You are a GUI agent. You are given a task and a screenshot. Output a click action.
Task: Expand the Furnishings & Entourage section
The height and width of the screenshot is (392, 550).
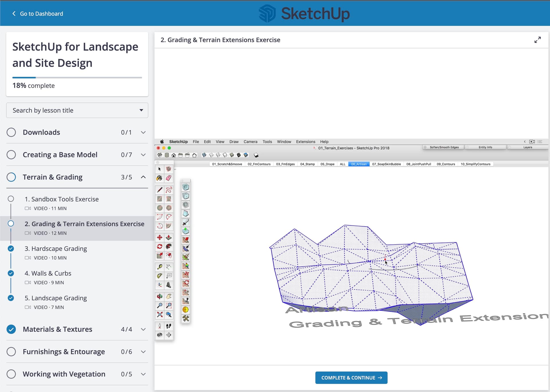[143, 352]
